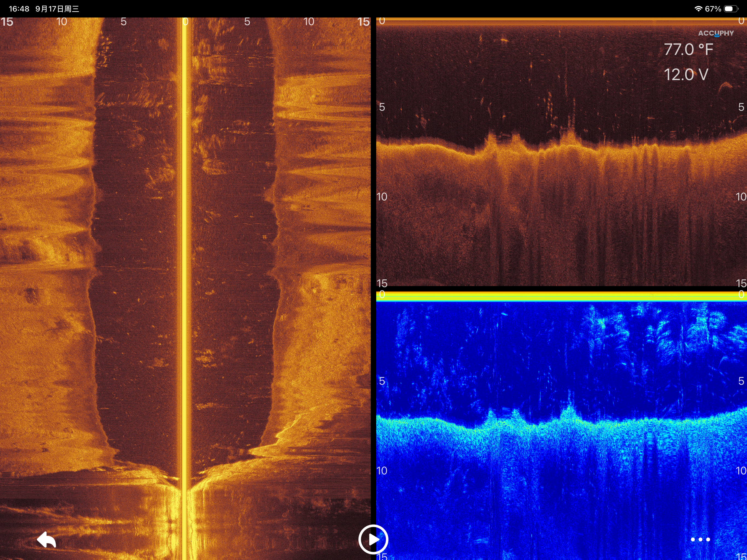Tap the date 9月17日周三

pyautogui.click(x=57, y=9)
